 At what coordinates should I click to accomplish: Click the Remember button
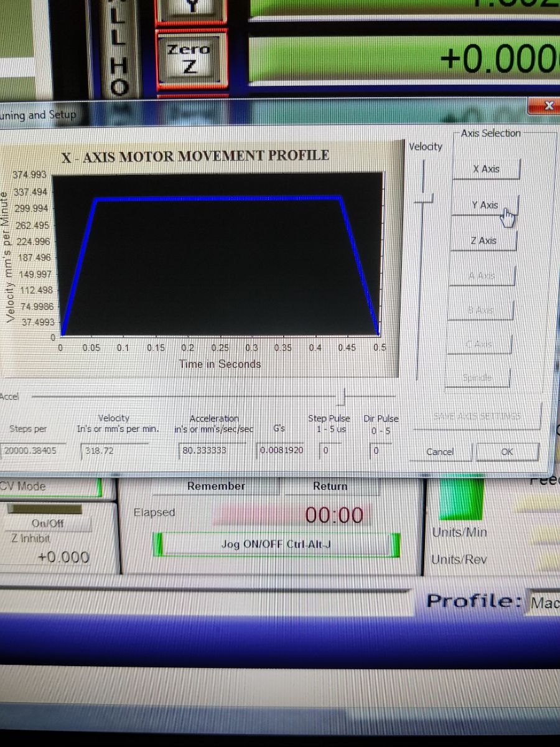(x=216, y=486)
